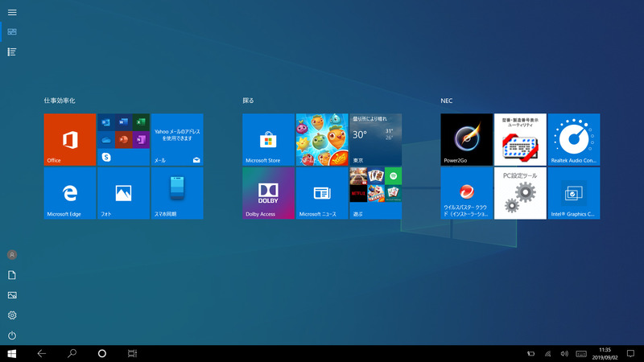Switch to the all apps list icon
The height and width of the screenshot is (362, 644).
[x=12, y=51]
